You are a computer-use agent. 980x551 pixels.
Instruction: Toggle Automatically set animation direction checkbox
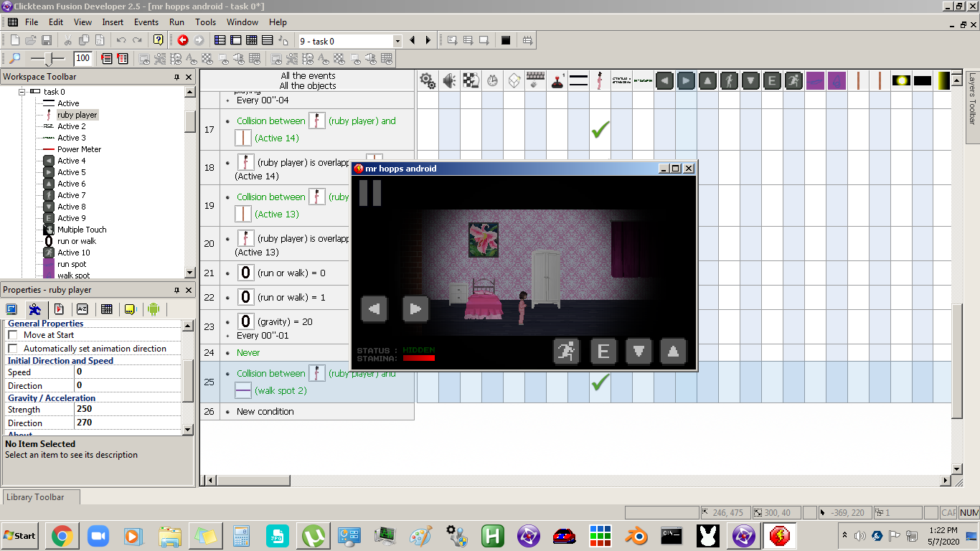[13, 349]
